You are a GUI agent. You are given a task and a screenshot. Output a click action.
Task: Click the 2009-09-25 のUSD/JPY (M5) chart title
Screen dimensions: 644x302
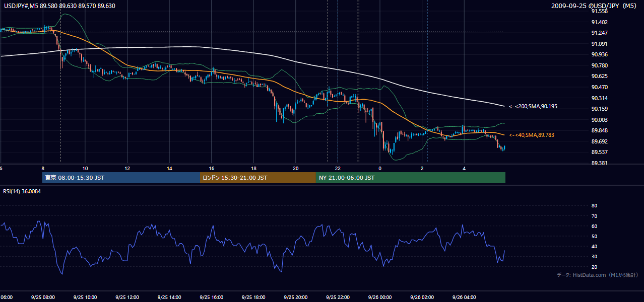[595, 6]
